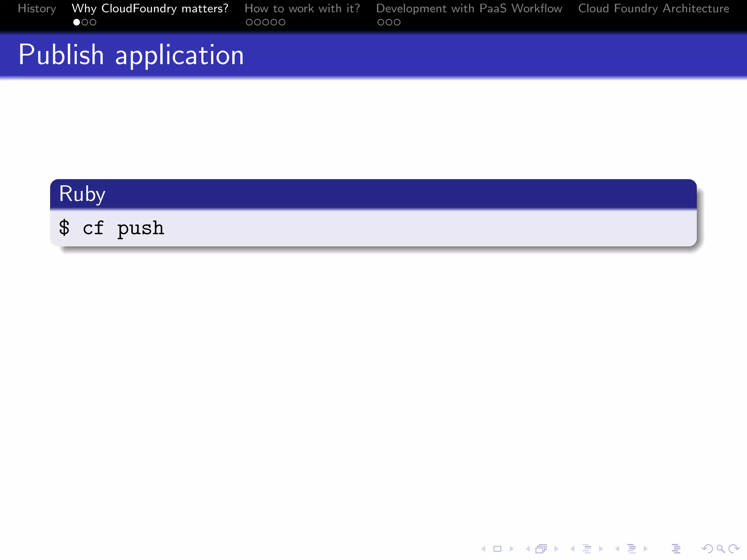The width and height of the screenshot is (747, 560).
Task: Go to the previous subsection arrow
Action: click(x=573, y=549)
